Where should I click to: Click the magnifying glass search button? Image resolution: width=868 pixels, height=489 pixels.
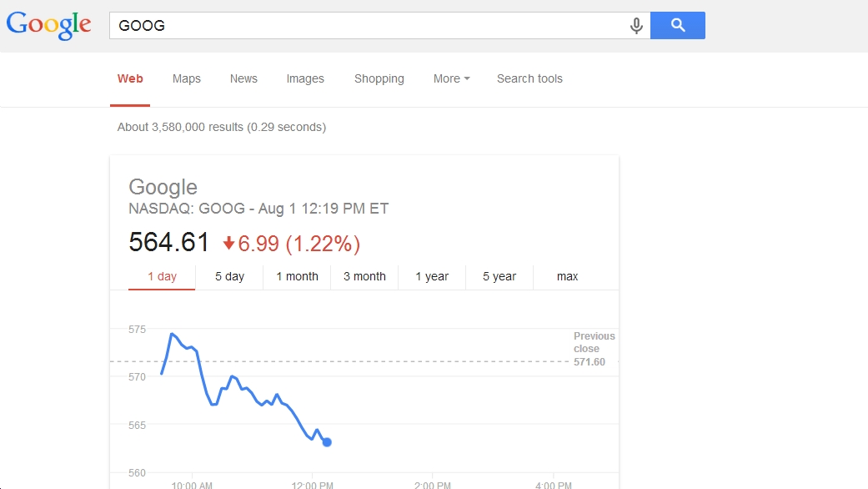click(x=677, y=25)
